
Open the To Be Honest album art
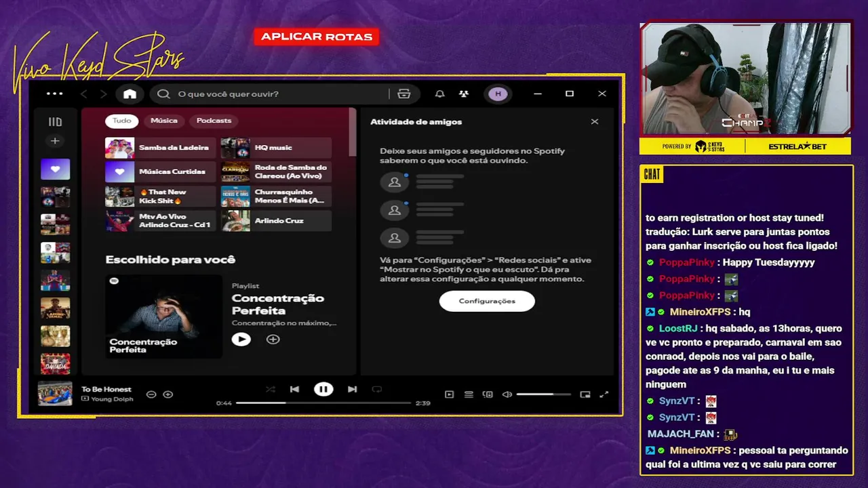55,394
